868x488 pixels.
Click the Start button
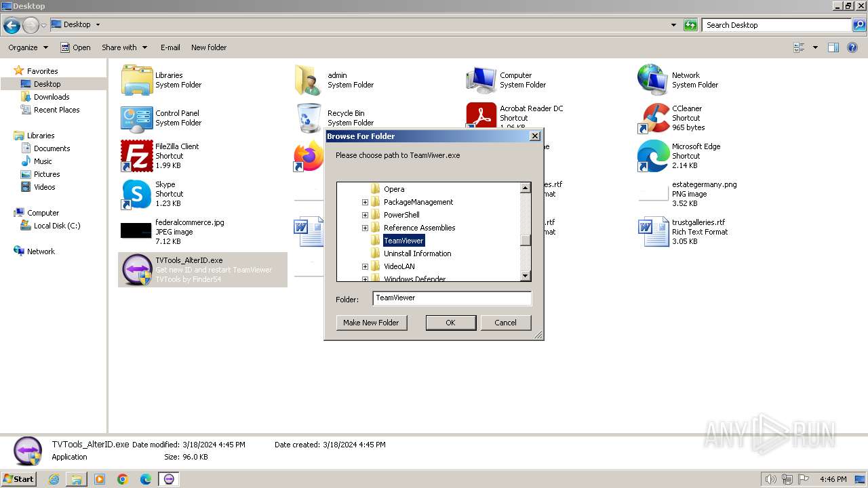pos(18,479)
